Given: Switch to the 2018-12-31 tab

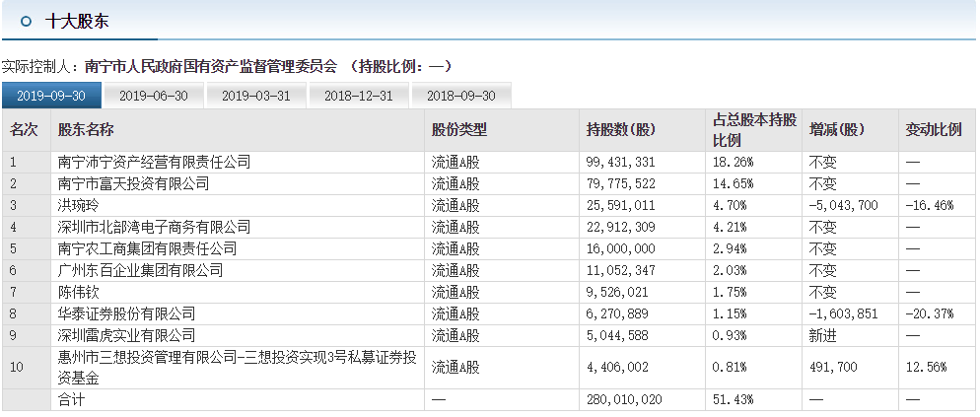Looking at the screenshot, I should click(x=359, y=96).
